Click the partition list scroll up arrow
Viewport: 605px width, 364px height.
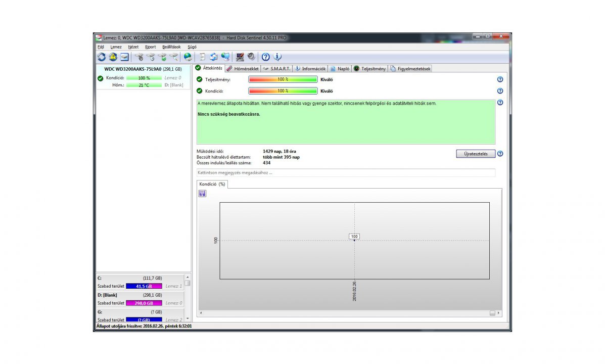(188, 277)
